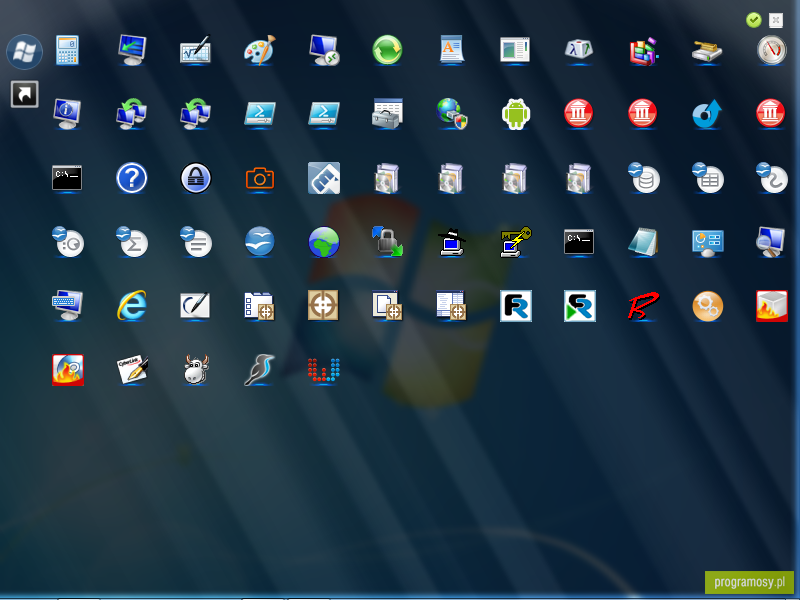
Task: Launch the burning disc icon
Action: tap(67, 370)
